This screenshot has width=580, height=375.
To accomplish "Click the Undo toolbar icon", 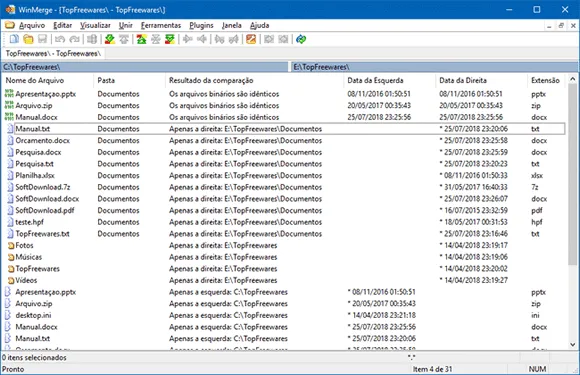I will point(60,39).
